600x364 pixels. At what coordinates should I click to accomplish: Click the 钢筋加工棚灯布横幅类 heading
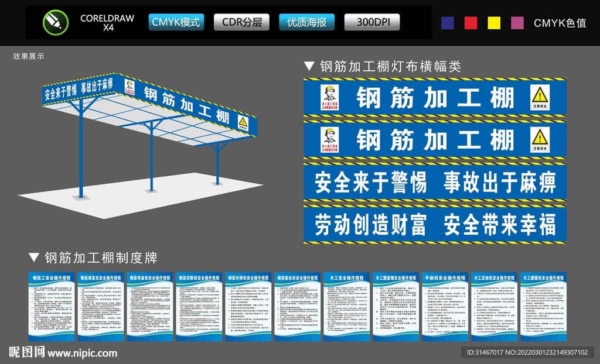pyautogui.click(x=390, y=67)
